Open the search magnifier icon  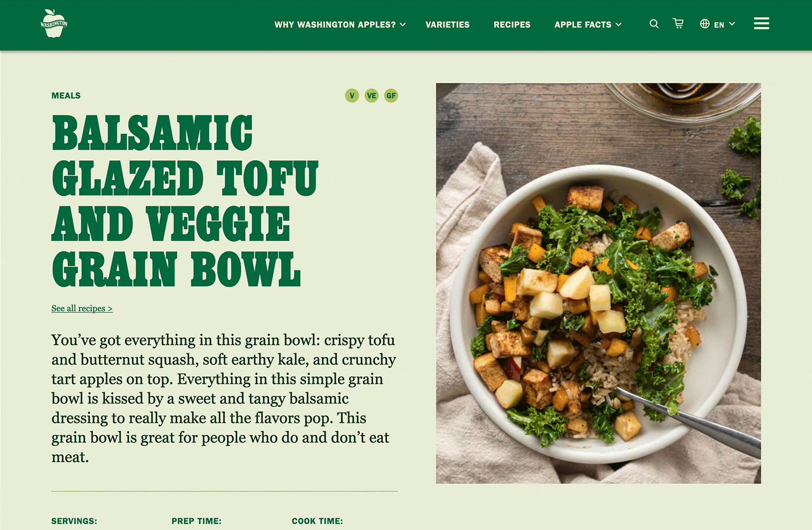coord(654,24)
